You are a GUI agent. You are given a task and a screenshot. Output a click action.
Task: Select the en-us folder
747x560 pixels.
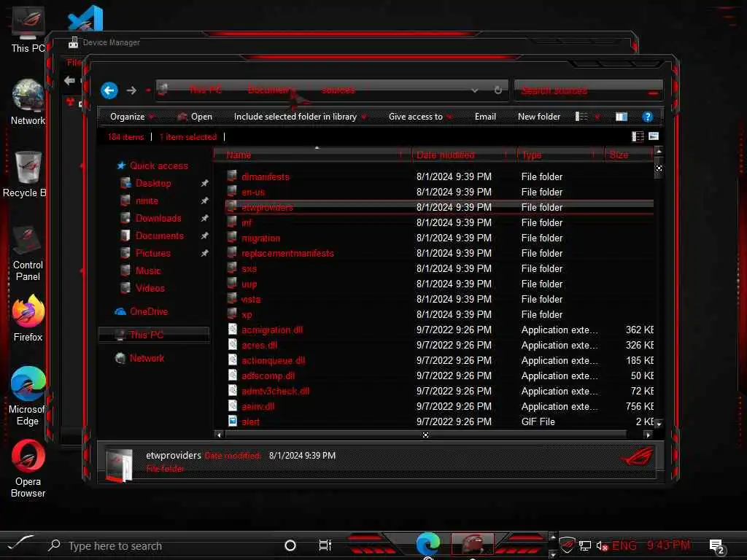click(253, 192)
